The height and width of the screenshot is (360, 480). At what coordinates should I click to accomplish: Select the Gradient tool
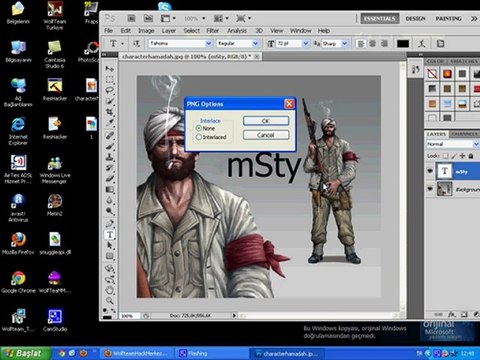pyautogui.click(x=110, y=189)
